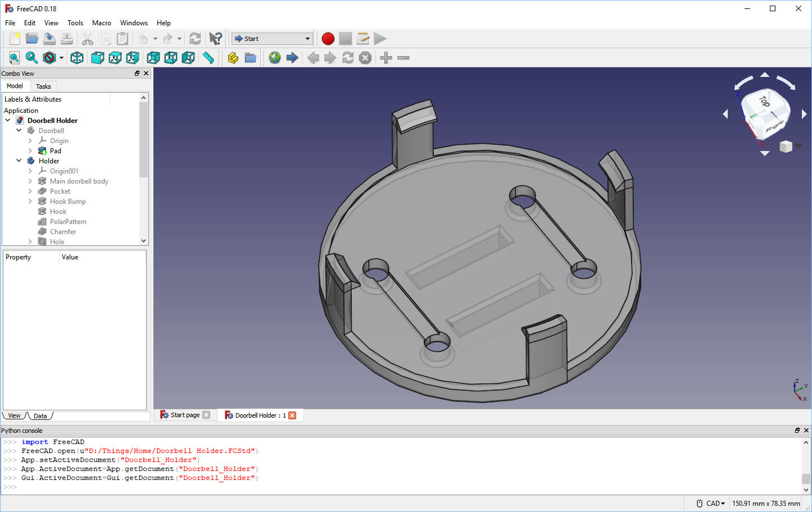The height and width of the screenshot is (512, 812).
Task: Switch to the Tasks tab
Action: point(43,86)
